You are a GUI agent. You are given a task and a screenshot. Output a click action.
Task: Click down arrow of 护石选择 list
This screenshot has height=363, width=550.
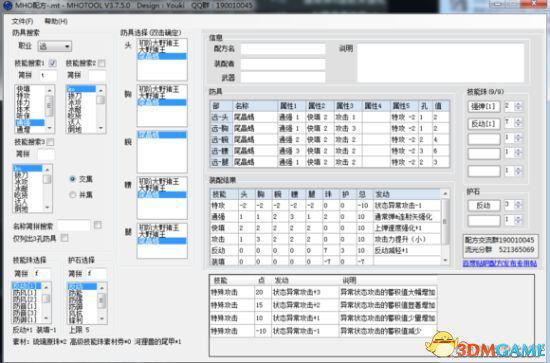101,319
